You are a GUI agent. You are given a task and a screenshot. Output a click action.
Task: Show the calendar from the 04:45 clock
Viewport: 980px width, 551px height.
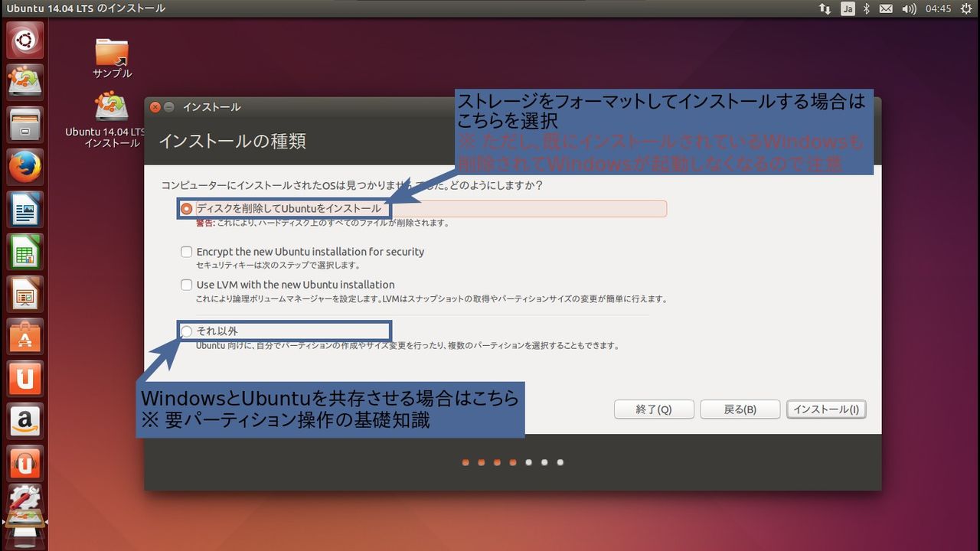pyautogui.click(x=938, y=8)
